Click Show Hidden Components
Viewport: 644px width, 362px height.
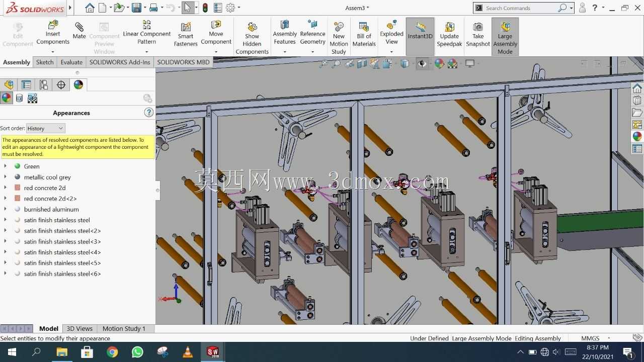pos(252,38)
